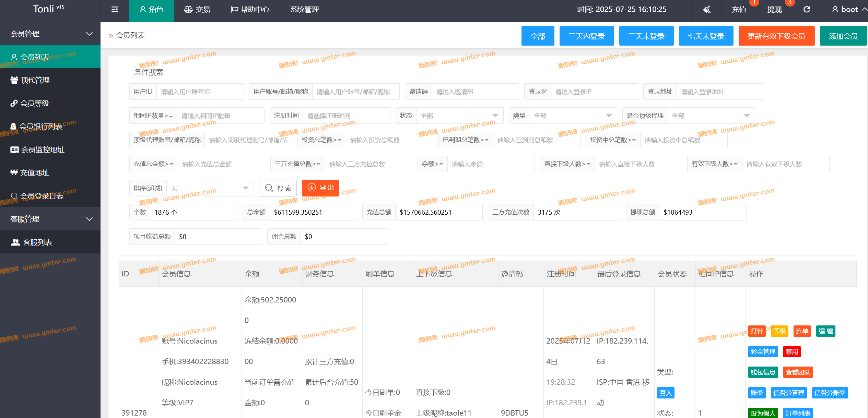Collapse the 会员管理 sidebar section
Image resolution: width=868 pixels, height=418 pixels.
tap(50, 34)
